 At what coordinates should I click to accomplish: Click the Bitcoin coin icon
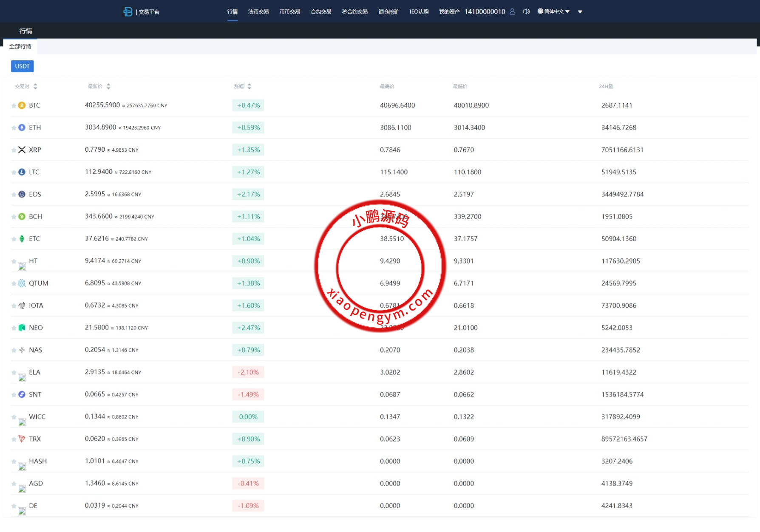(x=22, y=105)
